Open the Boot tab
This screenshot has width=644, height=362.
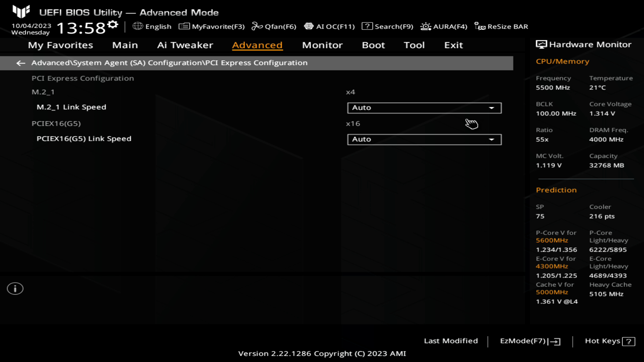pos(373,45)
